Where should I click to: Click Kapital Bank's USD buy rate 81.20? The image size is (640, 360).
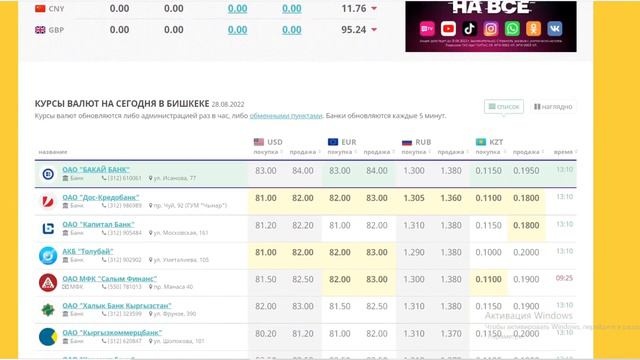(x=266, y=225)
